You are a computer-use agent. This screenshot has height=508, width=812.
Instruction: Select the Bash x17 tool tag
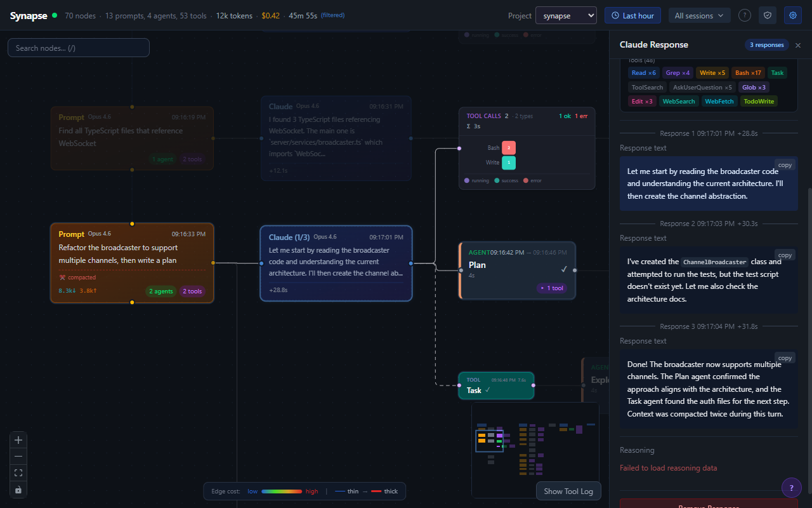click(748, 72)
